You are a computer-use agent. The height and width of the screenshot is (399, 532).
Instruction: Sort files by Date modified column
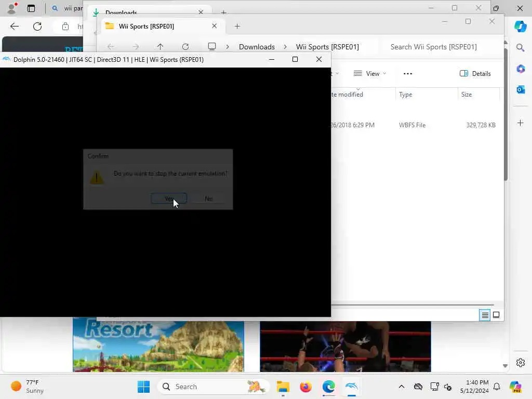click(x=347, y=95)
